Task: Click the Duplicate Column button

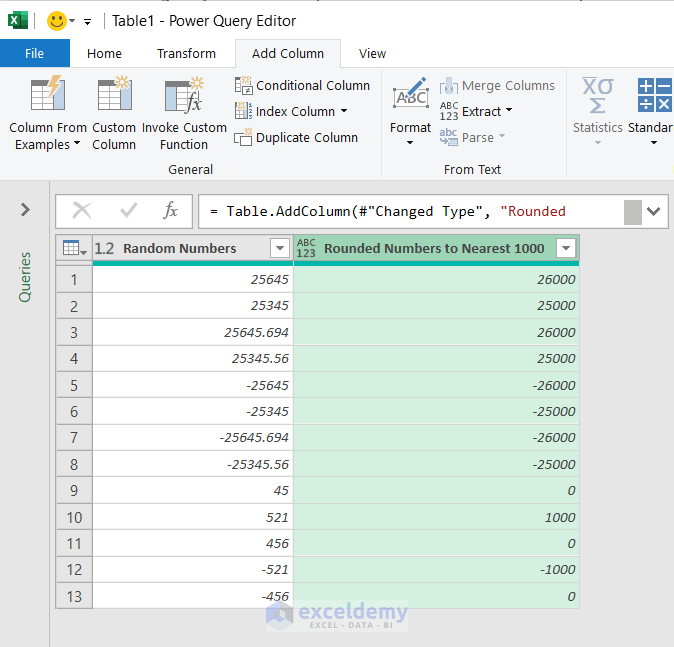Action: point(296,138)
